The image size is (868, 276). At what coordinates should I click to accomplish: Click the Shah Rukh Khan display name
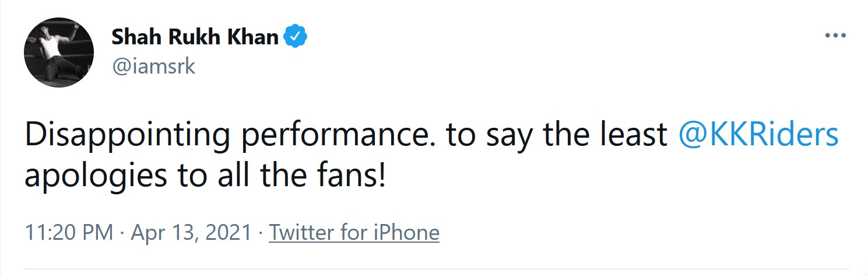pyautogui.click(x=195, y=37)
